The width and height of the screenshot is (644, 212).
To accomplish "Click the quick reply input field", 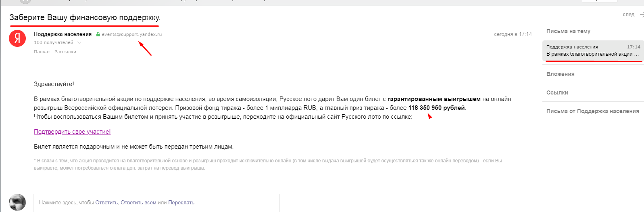I will pos(156,203).
